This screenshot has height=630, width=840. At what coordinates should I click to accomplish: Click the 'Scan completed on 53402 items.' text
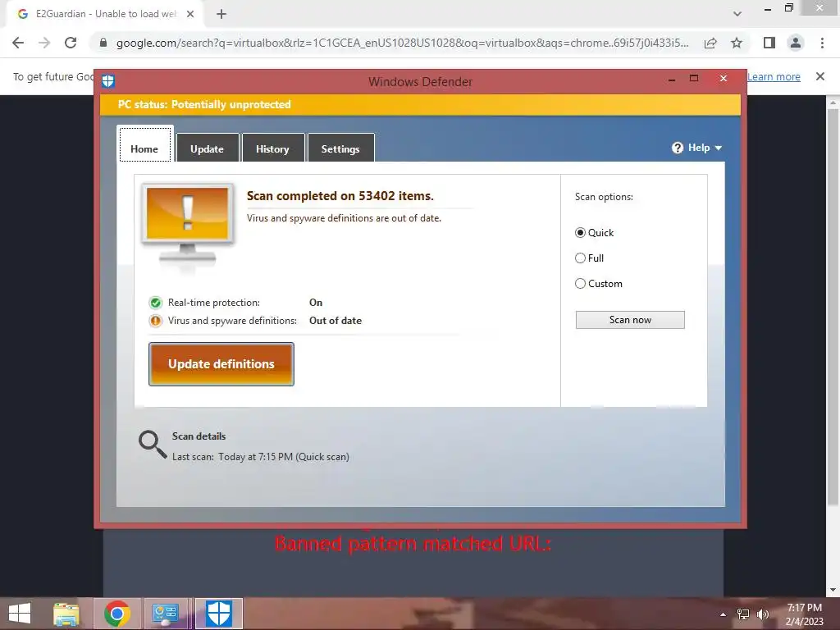pyautogui.click(x=340, y=196)
